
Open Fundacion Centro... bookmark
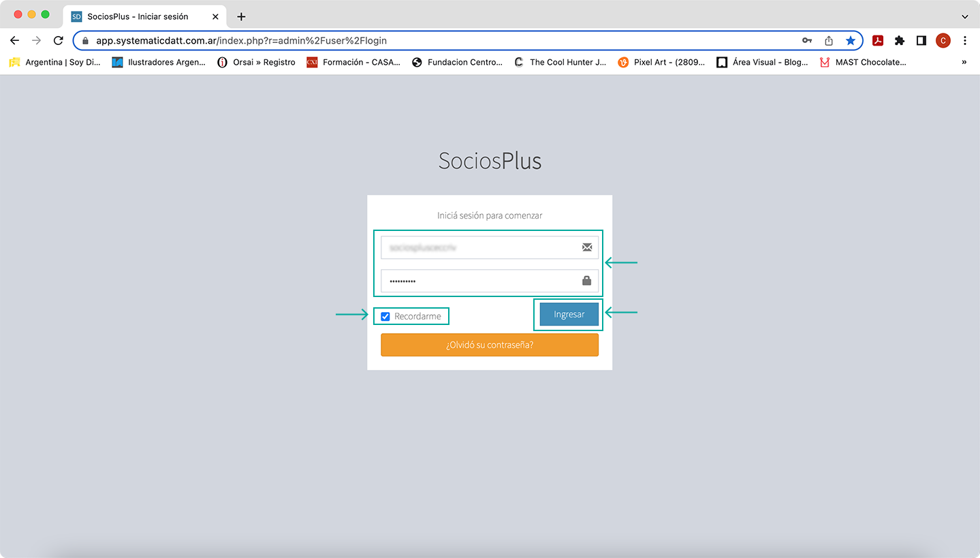(458, 62)
